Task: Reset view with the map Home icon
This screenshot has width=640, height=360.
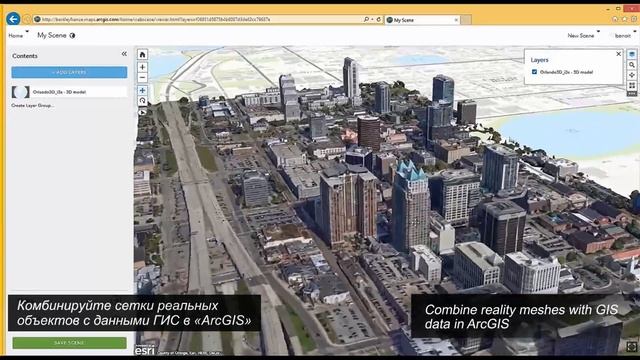Action: (142, 54)
